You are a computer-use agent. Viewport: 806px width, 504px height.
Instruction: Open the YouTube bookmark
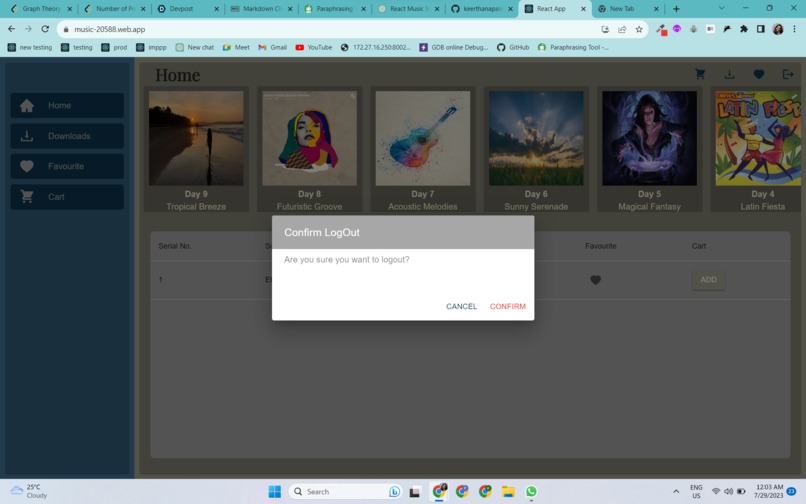pyautogui.click(x=314, y=47)
